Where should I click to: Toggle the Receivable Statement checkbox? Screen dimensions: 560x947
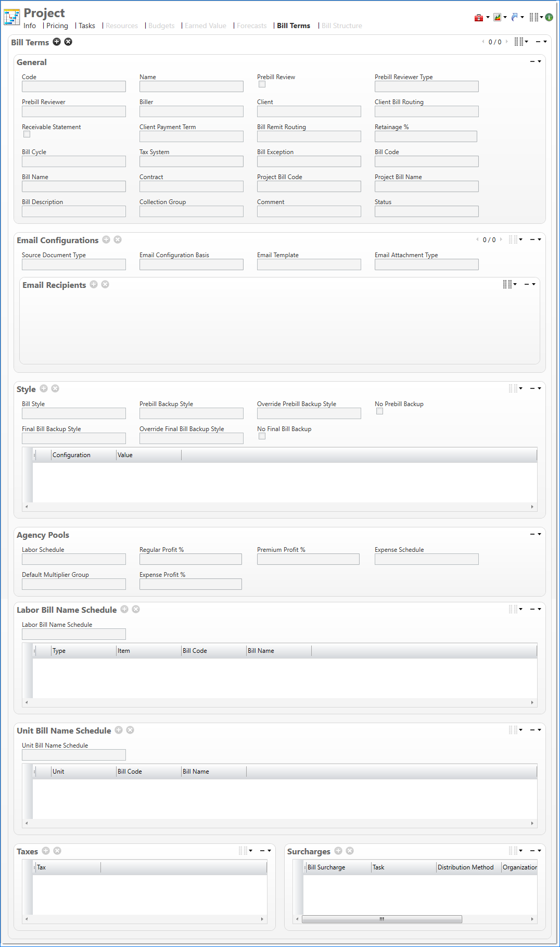click(27, 134)
